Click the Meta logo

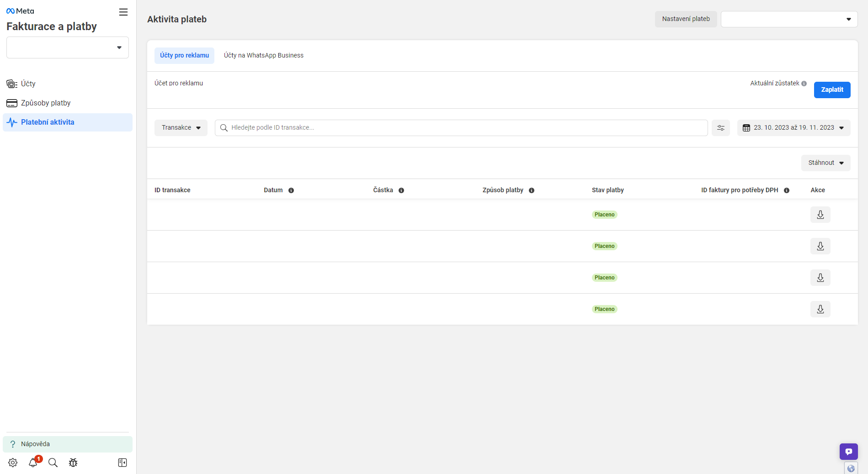point(20,11)
